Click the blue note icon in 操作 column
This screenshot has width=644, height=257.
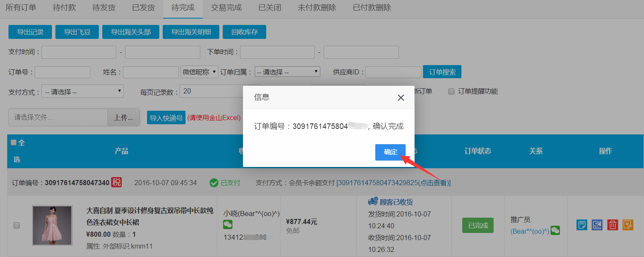click(x=582, y=225)
